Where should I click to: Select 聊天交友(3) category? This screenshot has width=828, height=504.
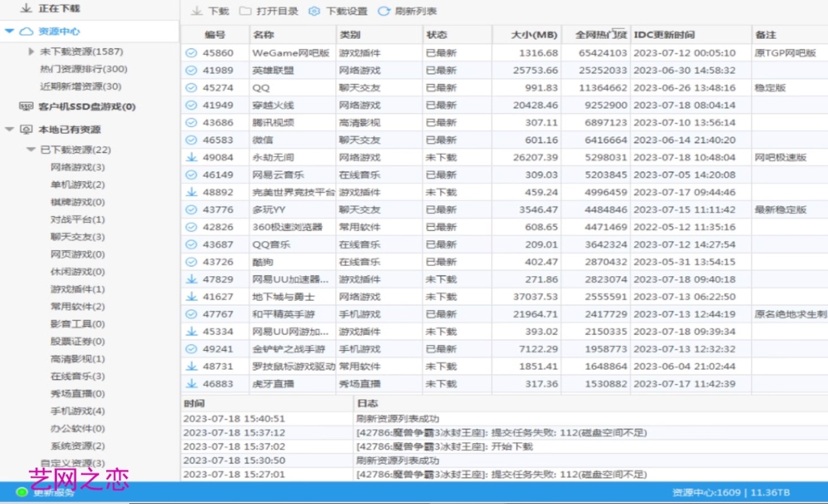click(x=78, y=237)
